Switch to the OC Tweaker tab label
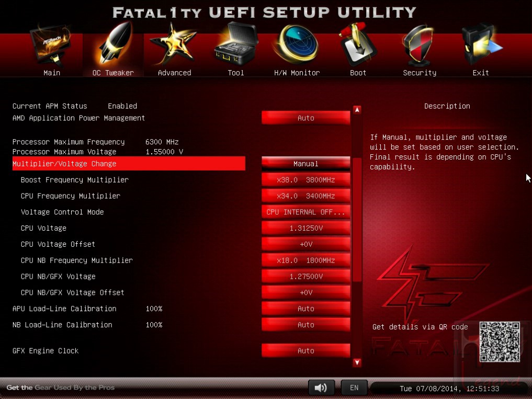The image size is (532, 399). (113, 73)
